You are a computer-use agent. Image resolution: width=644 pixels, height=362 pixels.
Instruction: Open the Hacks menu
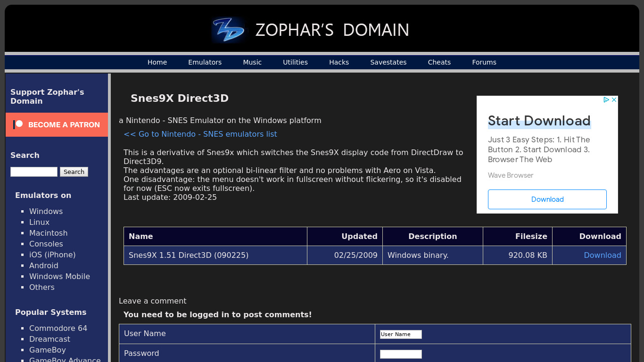[x=339, y=62]
